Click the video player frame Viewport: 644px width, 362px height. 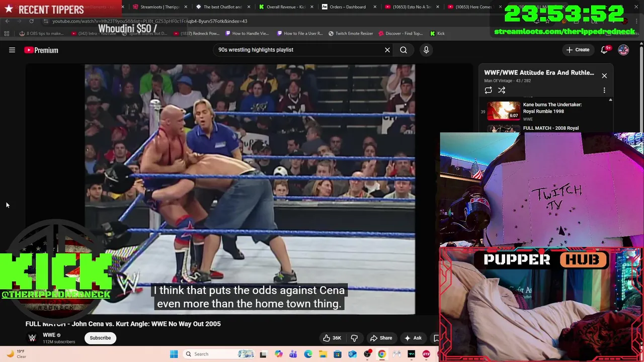(x=250, y=189)
